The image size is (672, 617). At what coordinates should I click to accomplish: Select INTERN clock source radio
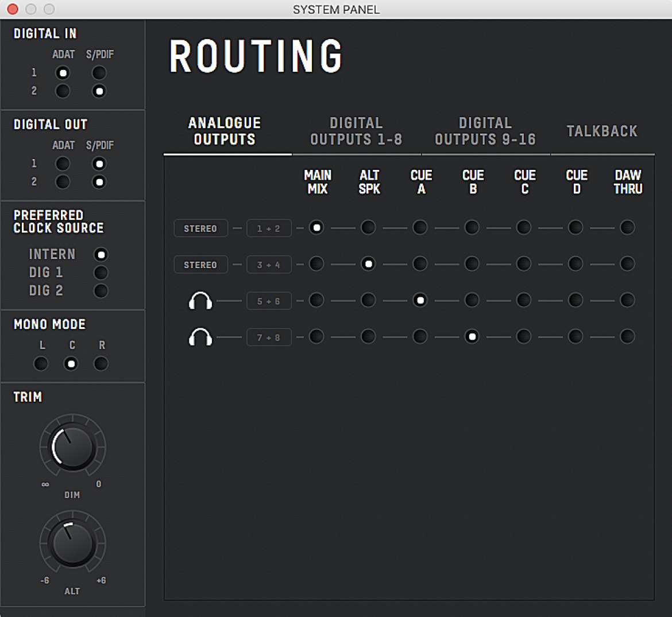click(x=101, y=255)
